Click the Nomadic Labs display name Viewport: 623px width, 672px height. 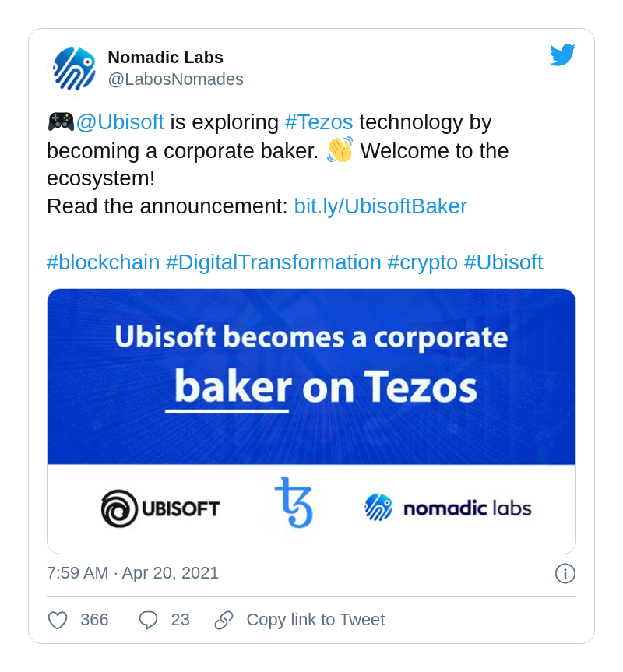[x=165, y=58]
